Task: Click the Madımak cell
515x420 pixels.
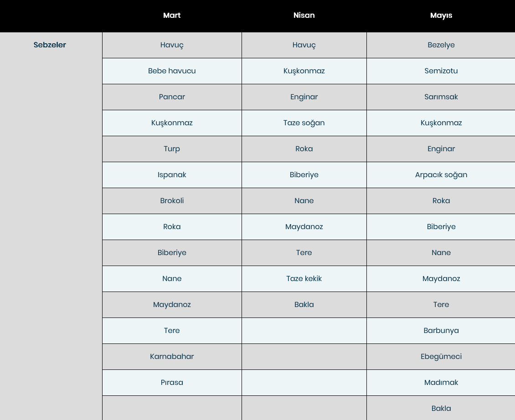Action: pos(441,382)
